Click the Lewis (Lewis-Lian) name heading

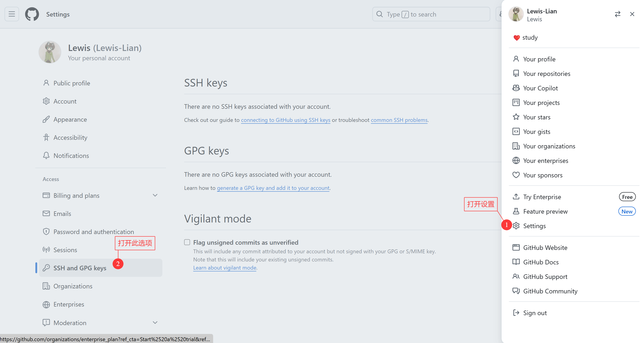coord(105,48)
